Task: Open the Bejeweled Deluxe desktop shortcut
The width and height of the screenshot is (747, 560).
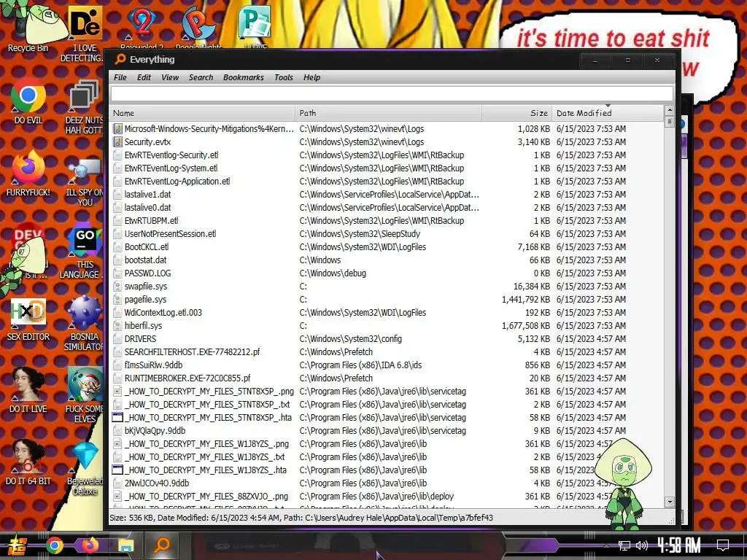Action: click(85, 469)
